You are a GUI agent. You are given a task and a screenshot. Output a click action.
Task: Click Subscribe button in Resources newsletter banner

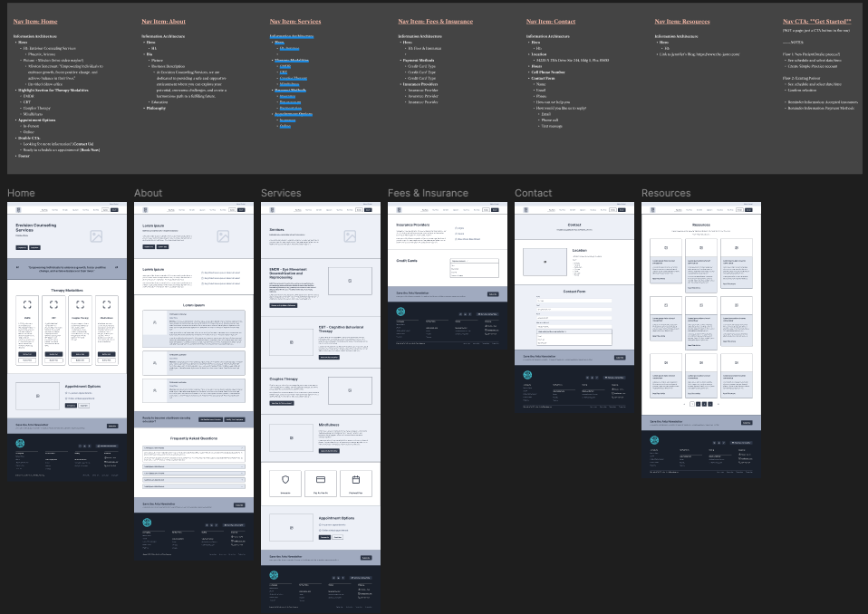(746, 422)
